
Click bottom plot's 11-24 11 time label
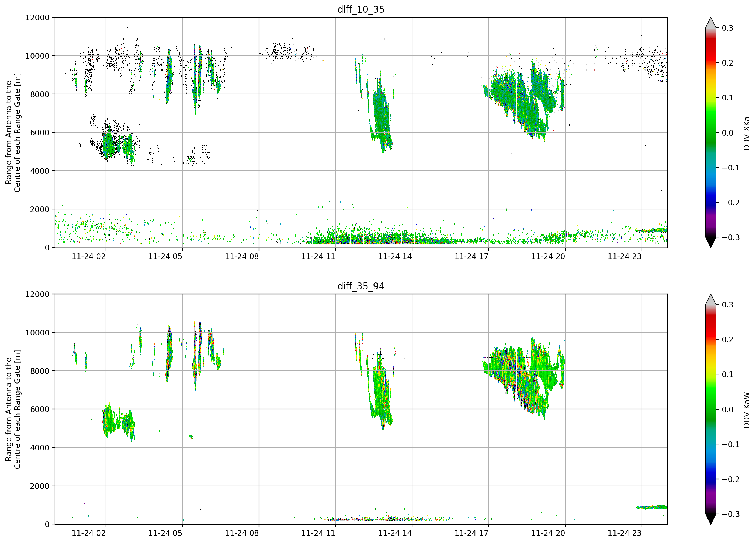pyautogui.click(x=318, y=533)
